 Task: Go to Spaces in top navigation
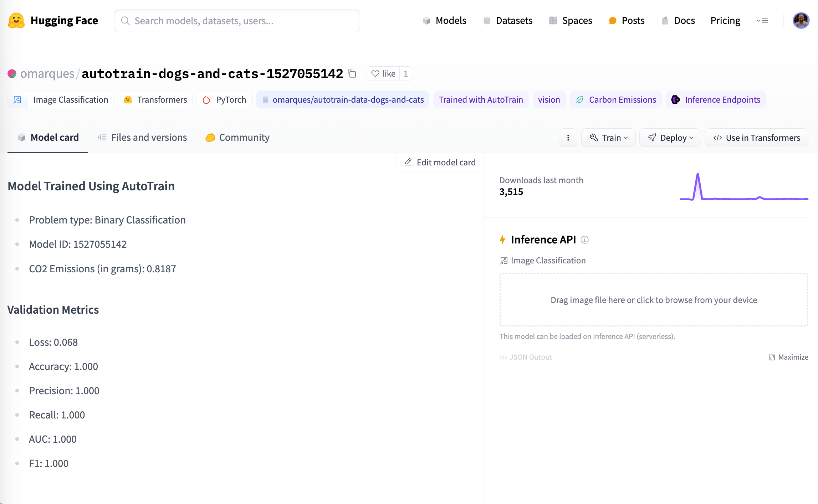click(x=571, y=21)
